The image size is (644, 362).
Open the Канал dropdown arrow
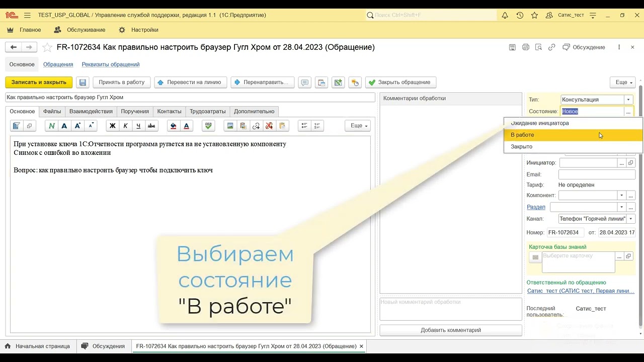(x=631, y=219)
